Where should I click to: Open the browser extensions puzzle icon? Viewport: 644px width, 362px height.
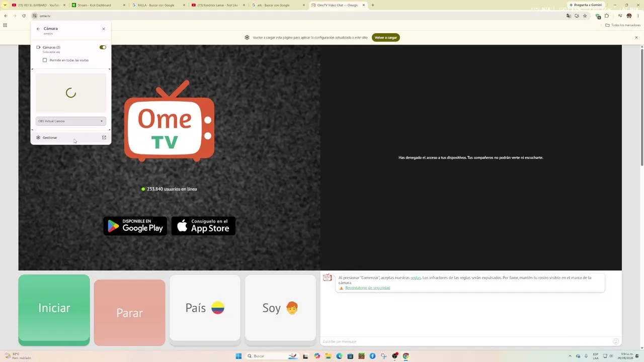pyautogui.click(x=607, y=16)
